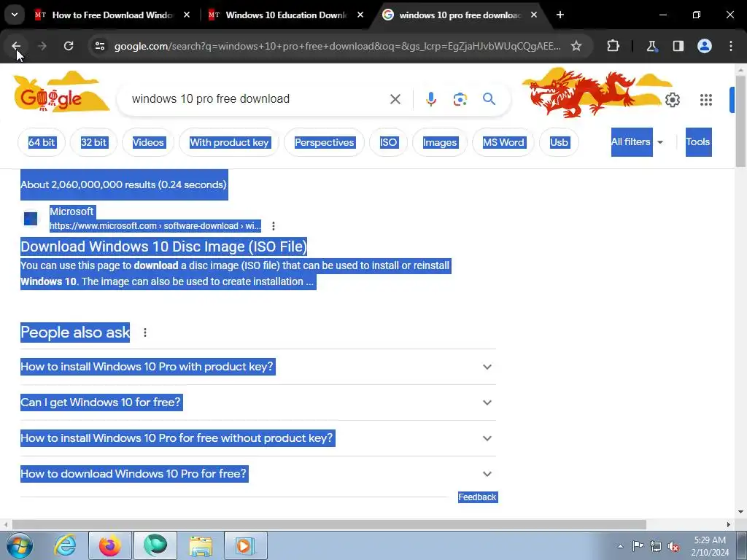
Task: Search by image with the Lens icon
Action: click(x=460, y=99)
